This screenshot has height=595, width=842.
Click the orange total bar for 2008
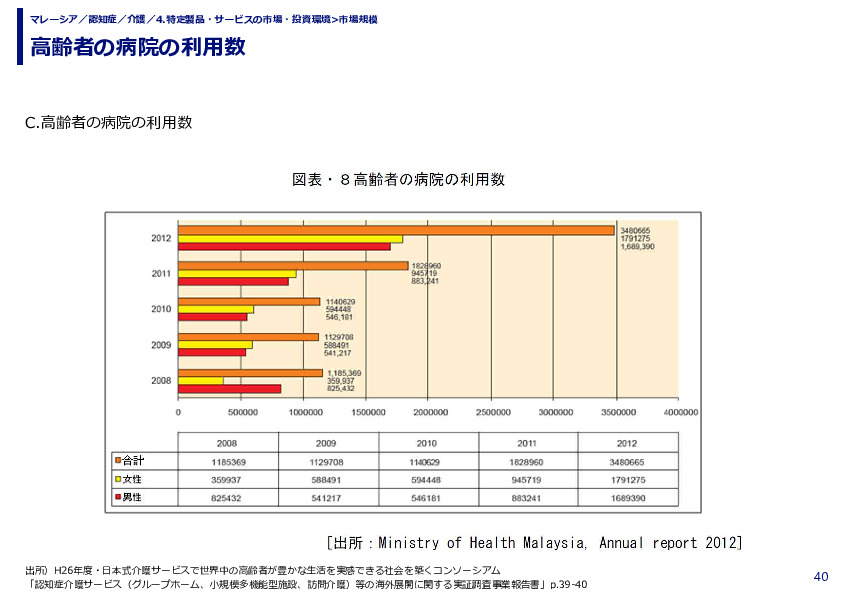pos(251,373)
